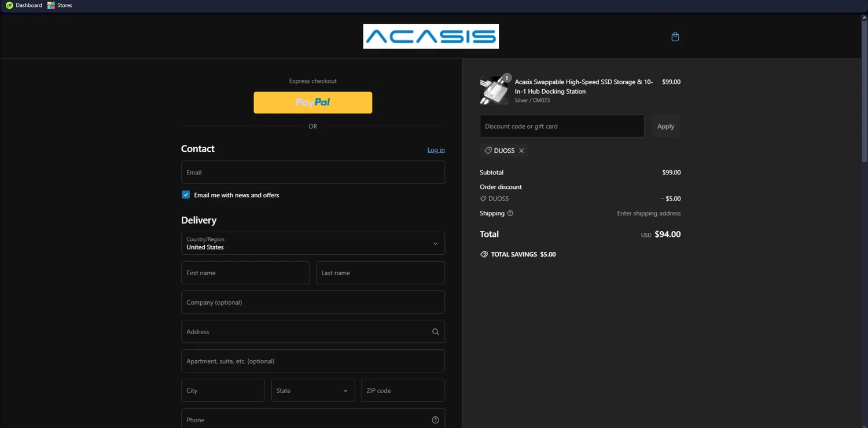Open the Stores bookmark
The width and height of the screenshot is (868, 428).
coord(60,5)
